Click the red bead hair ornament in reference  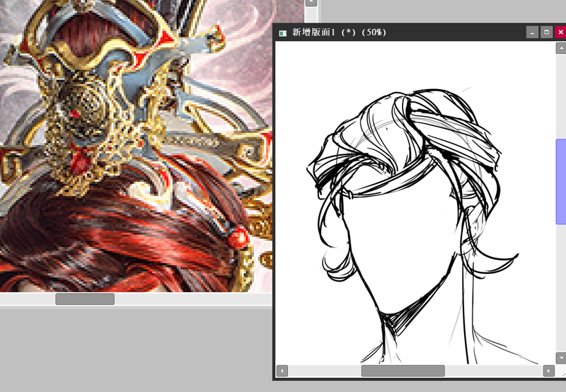[240, 236]
